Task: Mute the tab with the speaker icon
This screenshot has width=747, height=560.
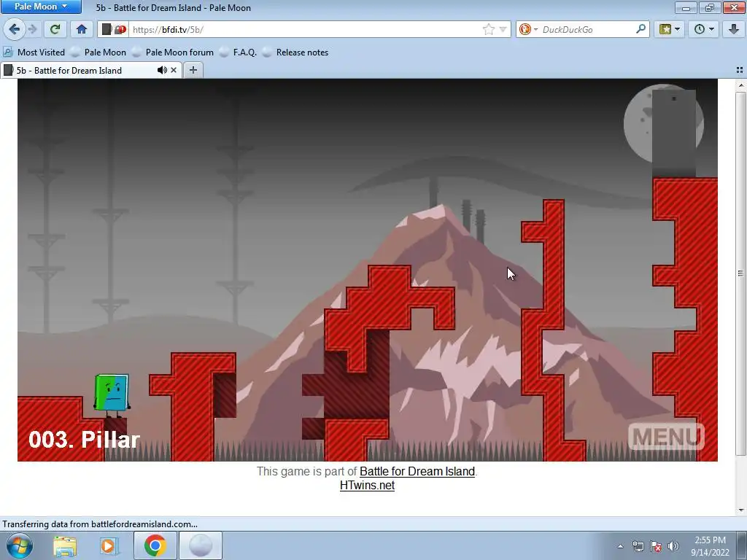Action: (162, 70)
